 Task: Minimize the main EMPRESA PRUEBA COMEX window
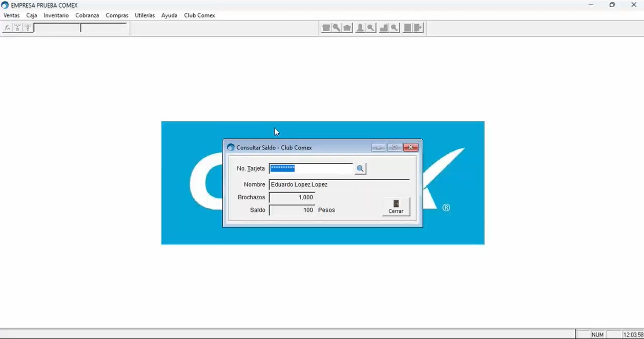[591, 5]
